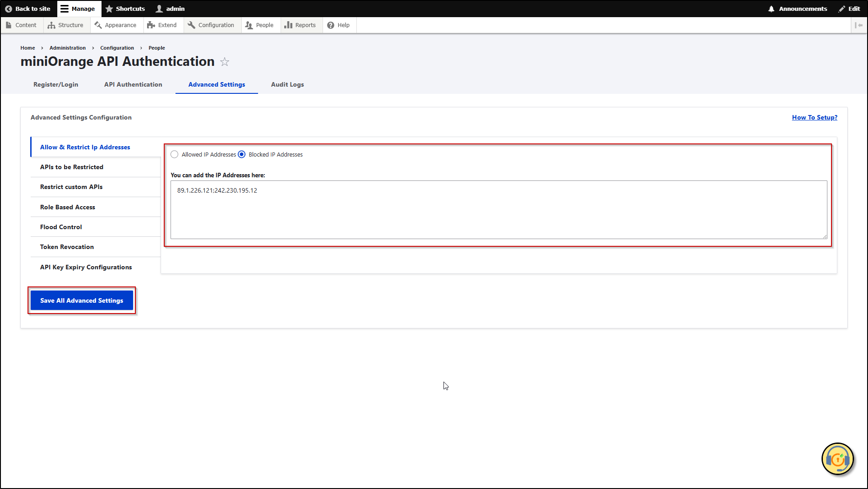868x489 pixels.
Task: Select Restrict custom APIs section
Action: (96, 187)
